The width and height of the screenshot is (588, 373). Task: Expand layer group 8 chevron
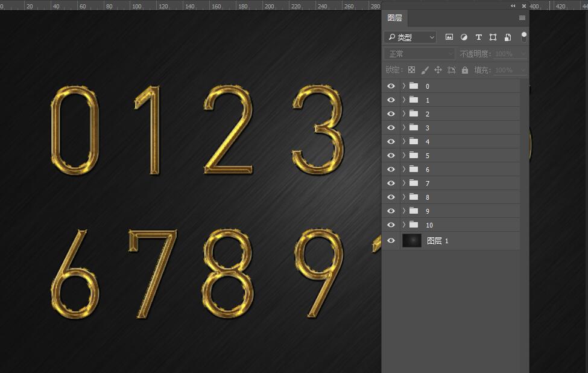pyautogui.click(x=404, y=197)
